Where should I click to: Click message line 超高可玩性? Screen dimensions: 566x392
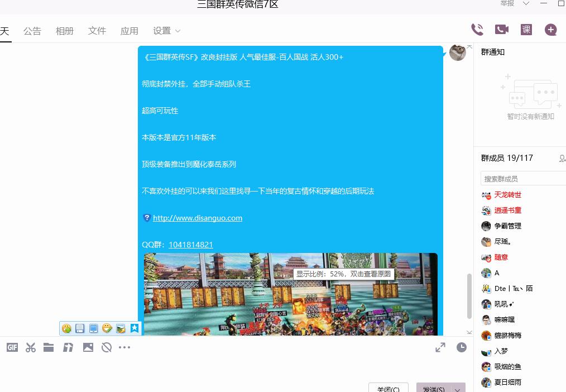[160, 111]
